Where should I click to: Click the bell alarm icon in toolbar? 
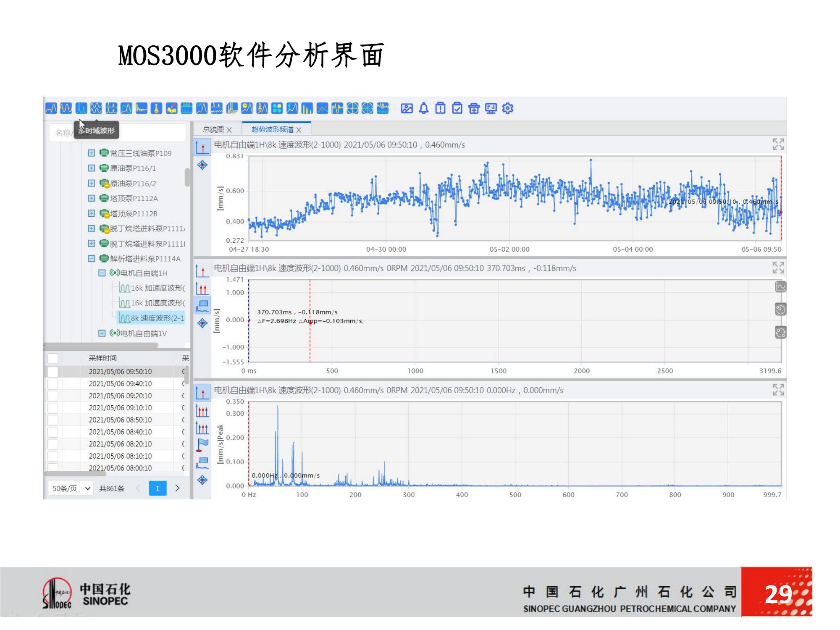[424, 108]
